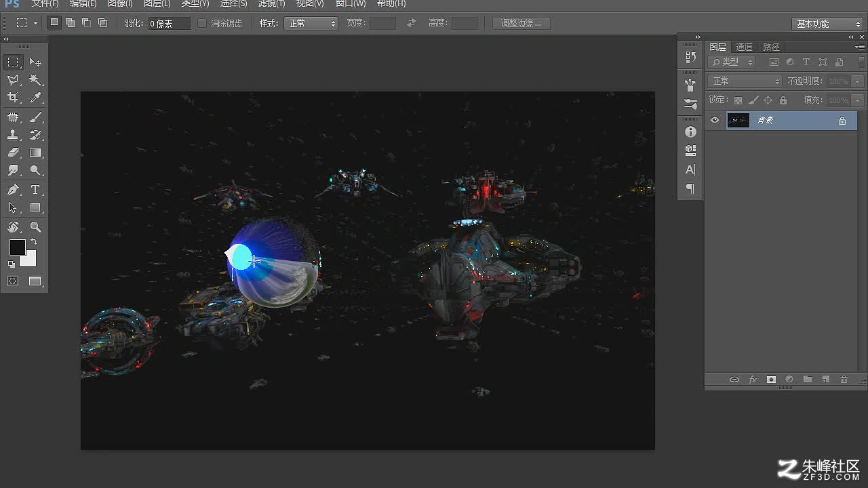
Task: Select the History Brush tool
Action: tap(35, 135)
